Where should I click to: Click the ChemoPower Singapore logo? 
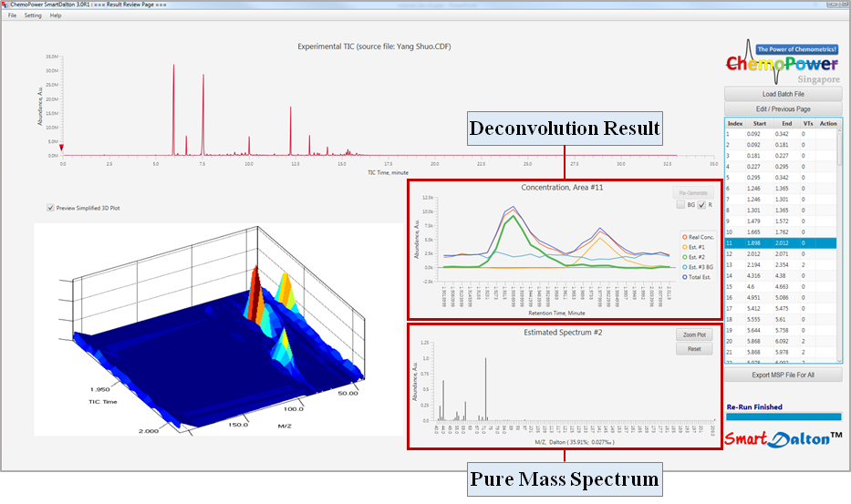tap(783, 62)
